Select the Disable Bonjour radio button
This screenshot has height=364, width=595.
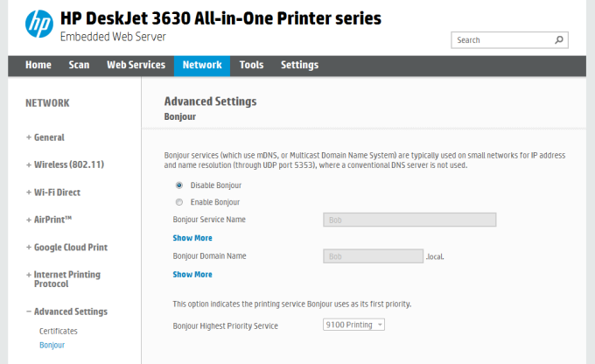tap(179, 185)
